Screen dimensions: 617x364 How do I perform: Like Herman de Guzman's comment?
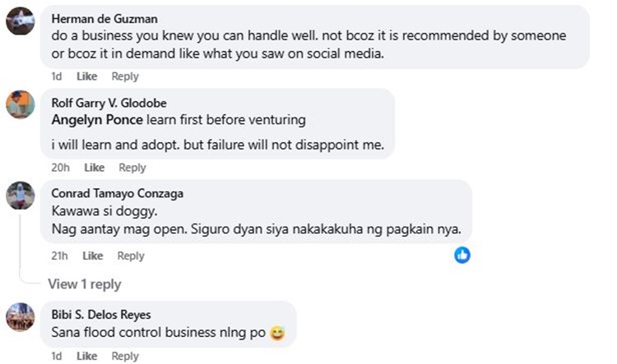[x=86, y=76]
